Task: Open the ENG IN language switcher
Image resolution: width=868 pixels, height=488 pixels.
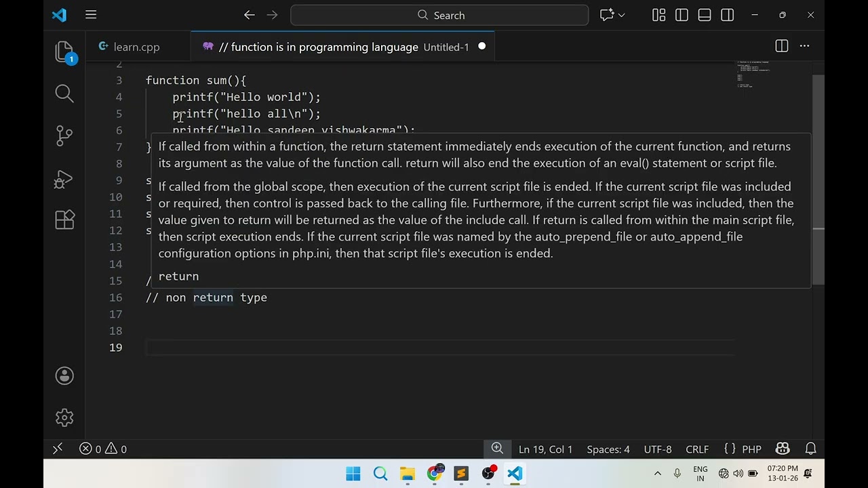Action: [x=701, y=474]
